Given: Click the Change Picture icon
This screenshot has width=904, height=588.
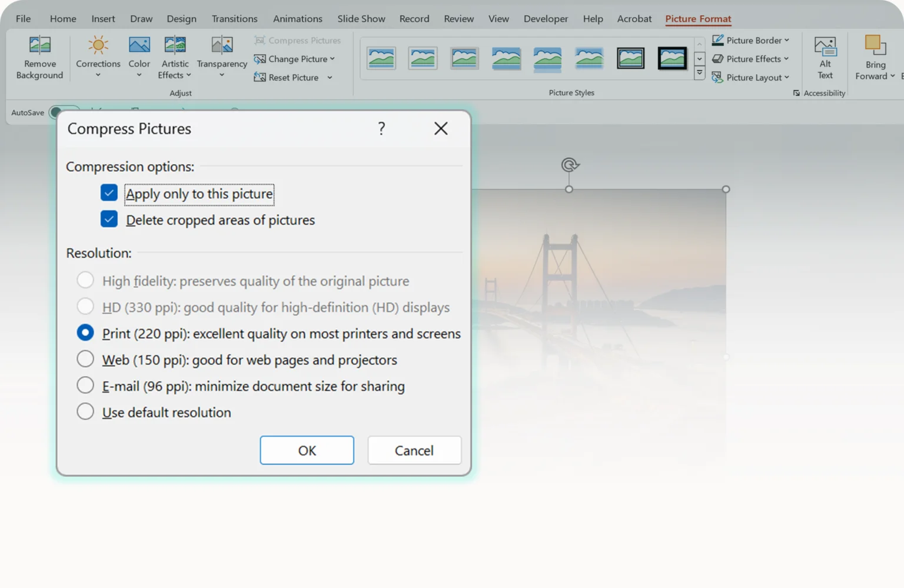Looking at the screenshot, I should (x=260, y=59).
